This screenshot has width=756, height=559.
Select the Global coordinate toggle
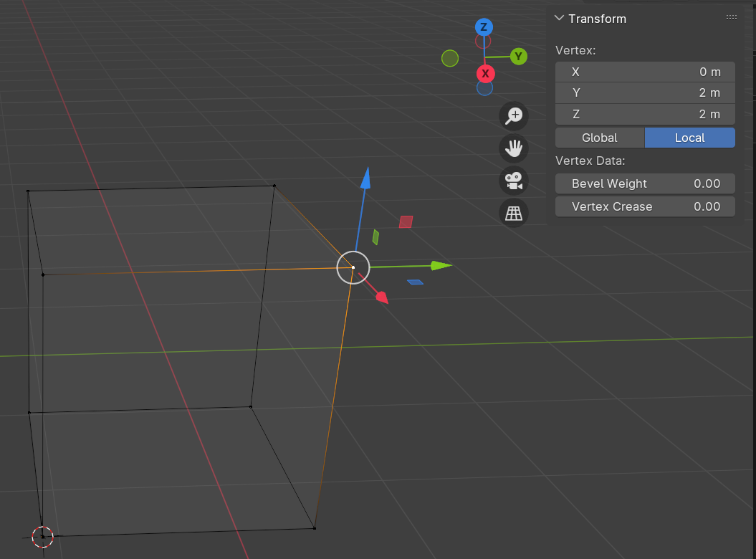pyautogui.click(x=600, y=138)
